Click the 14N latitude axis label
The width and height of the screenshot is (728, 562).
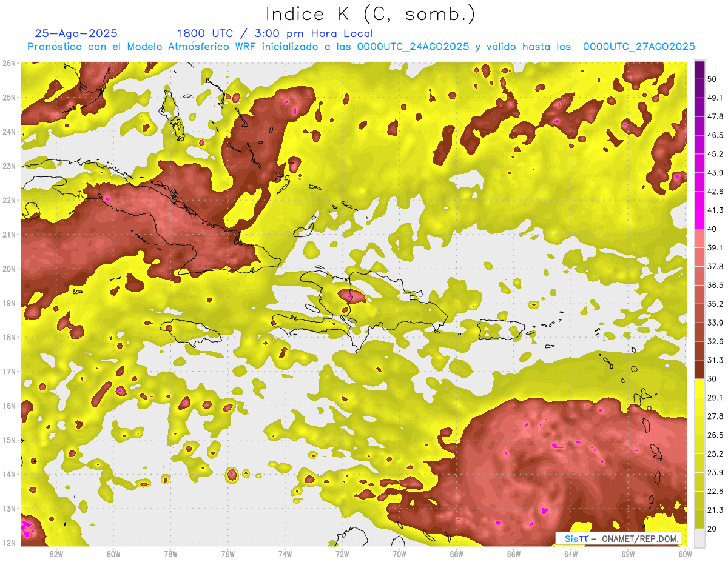[x=9, y=474]
